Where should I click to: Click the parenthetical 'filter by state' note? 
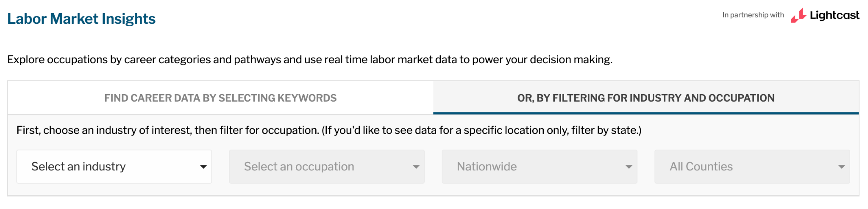(481, 130)
